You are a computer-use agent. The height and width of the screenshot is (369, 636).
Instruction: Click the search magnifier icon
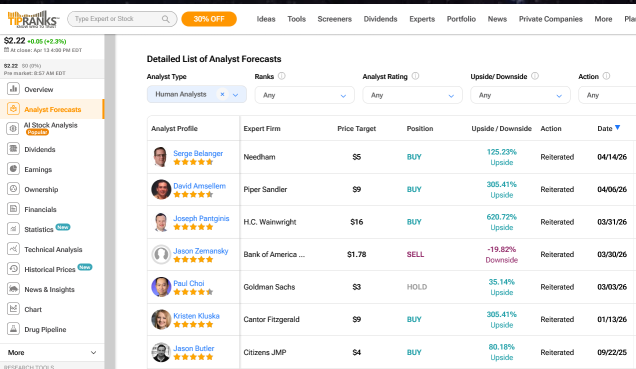[x=165, y=19]
